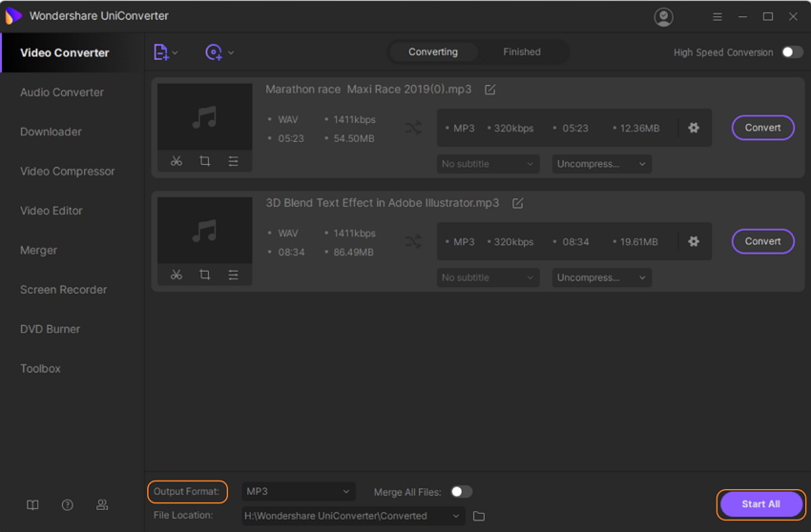Expand Uncompress dropdown for 3D Blend file
Screen dimensions: 811x532
click(601, 277)
